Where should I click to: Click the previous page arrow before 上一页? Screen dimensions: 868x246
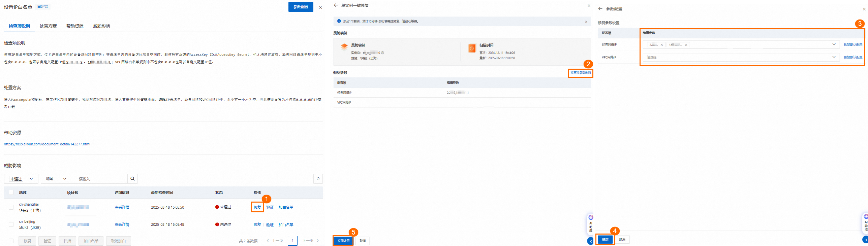click(268, 241)
